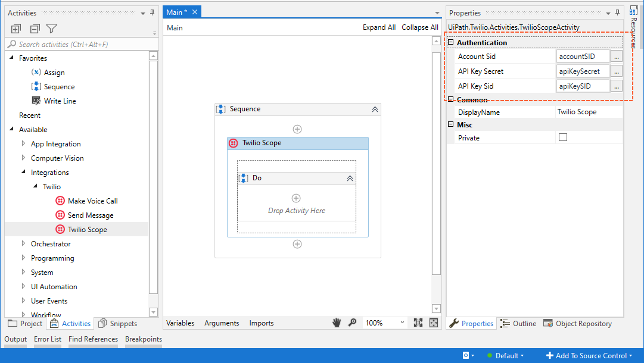The width and height of the screenshot is (644, 363).
Task: Open Imports panel
Action: (x=261, y=323)
